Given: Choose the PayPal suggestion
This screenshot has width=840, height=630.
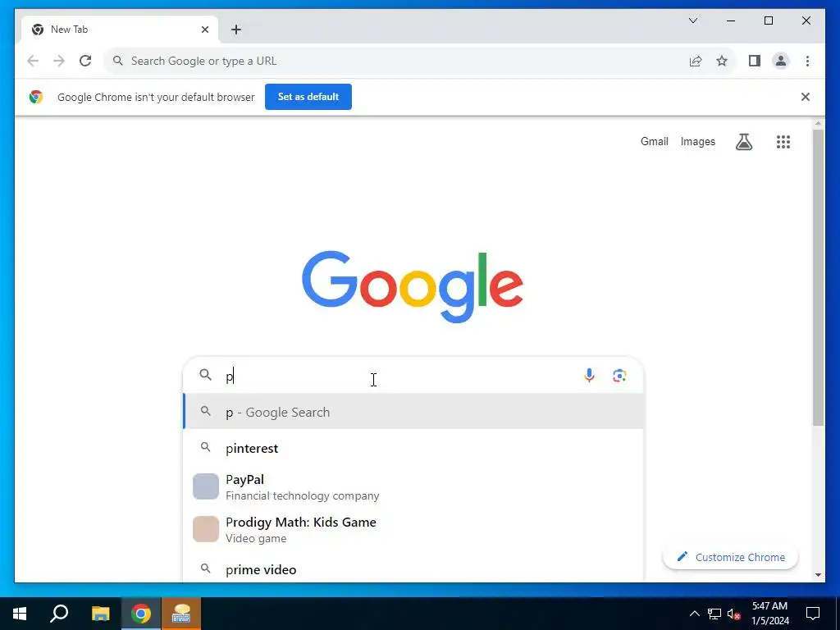Looking at the screenshot, I should [x=413, y=487].
